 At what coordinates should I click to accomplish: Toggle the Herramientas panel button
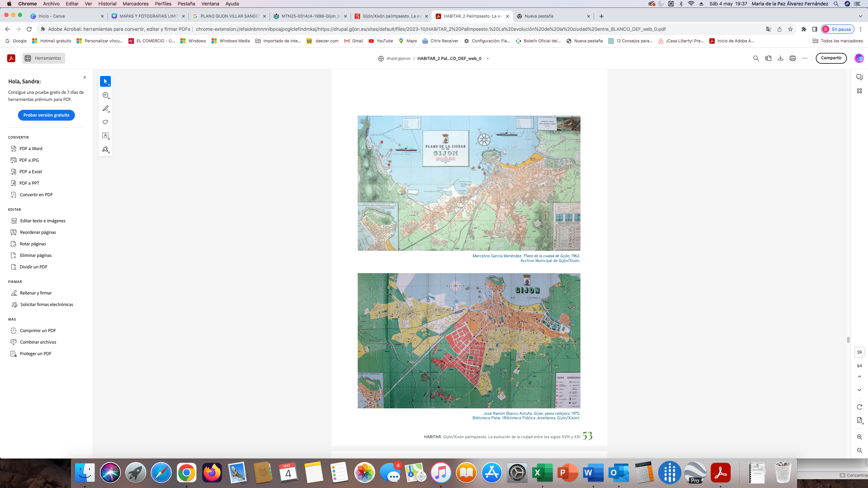[43, 58]
